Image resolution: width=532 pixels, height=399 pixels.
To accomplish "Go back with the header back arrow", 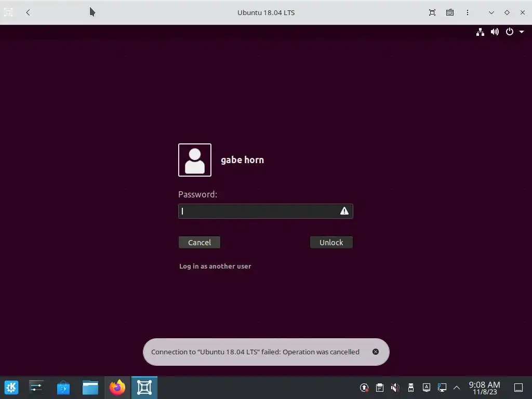I will [x=28, y=12].
